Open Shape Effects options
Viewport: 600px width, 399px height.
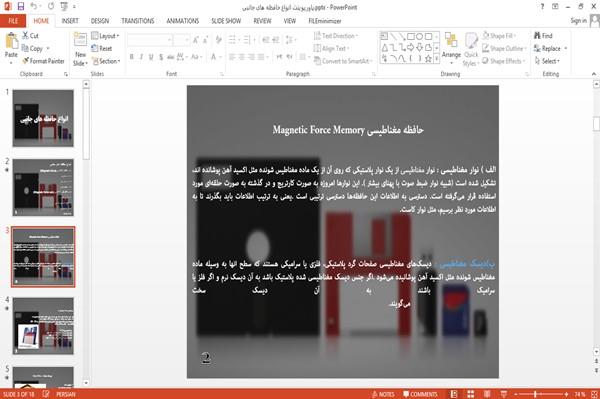(503, 61)
